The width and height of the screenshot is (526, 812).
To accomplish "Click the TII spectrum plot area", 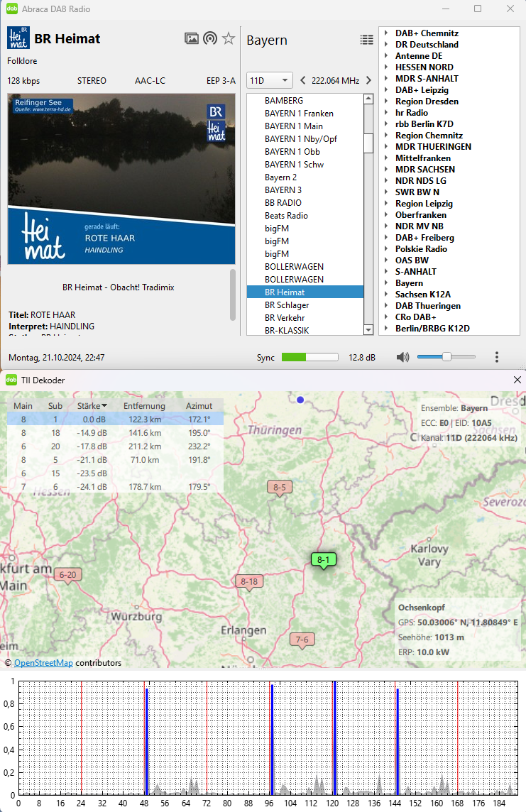I will 268,738.
